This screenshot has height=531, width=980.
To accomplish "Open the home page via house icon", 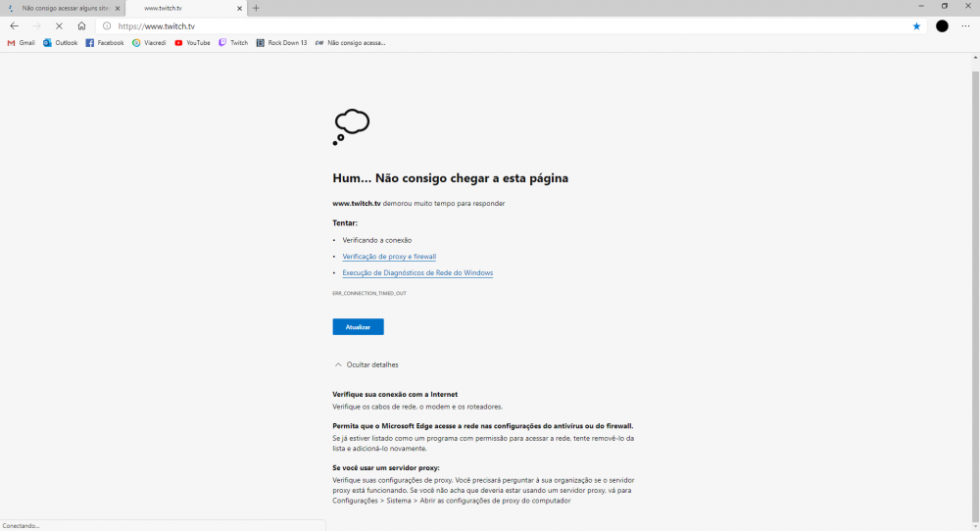I will click(81, 26).
